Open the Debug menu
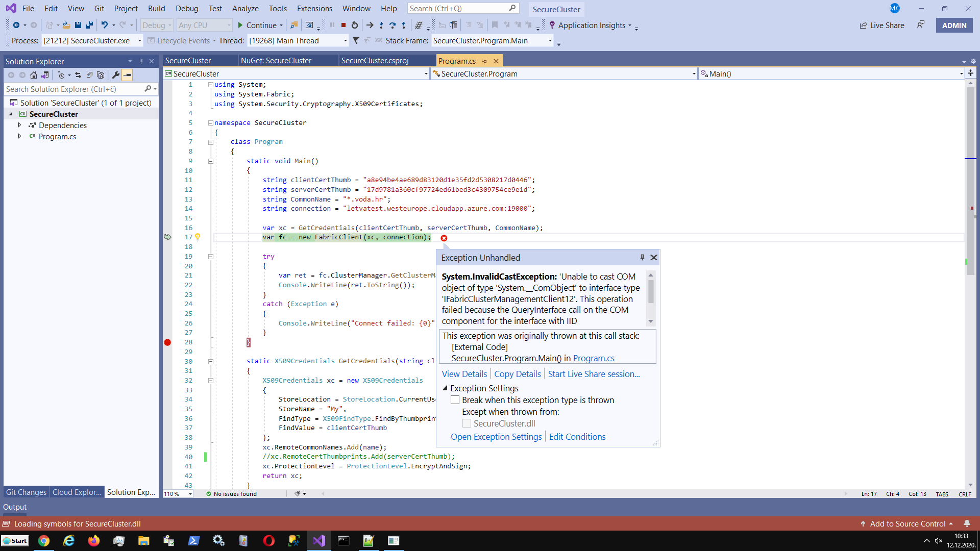 click(x=186, y=8)
